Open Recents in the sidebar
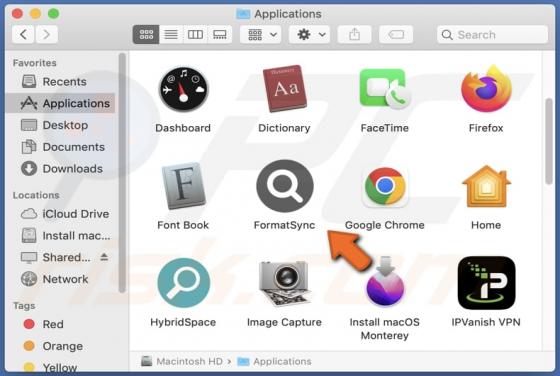 60,82
